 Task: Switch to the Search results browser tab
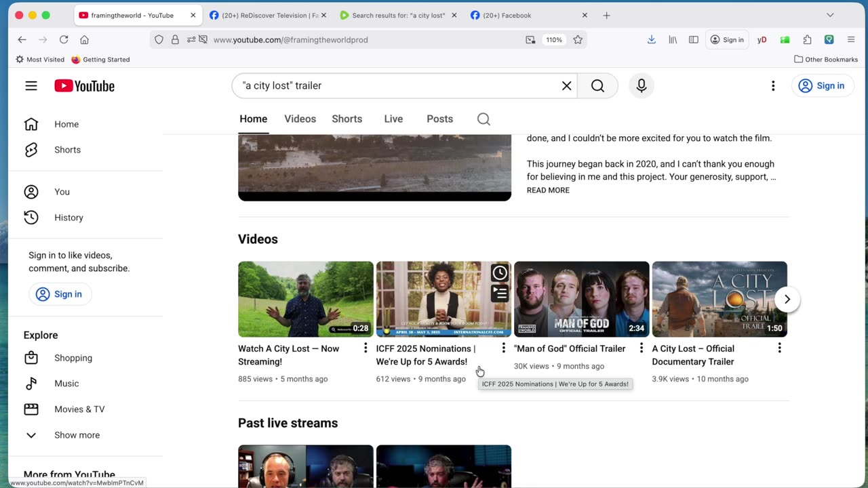point(398,15)
